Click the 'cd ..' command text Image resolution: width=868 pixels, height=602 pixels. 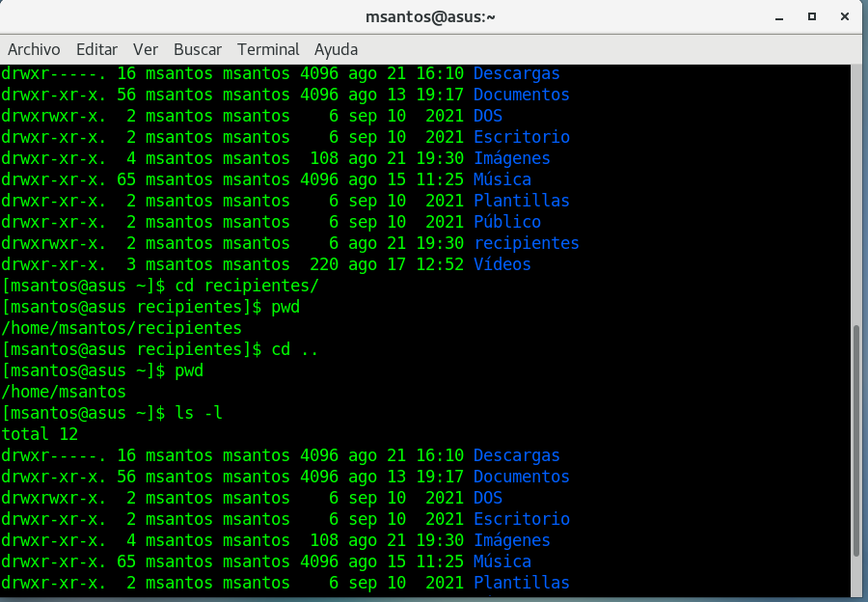pos(295,349)
